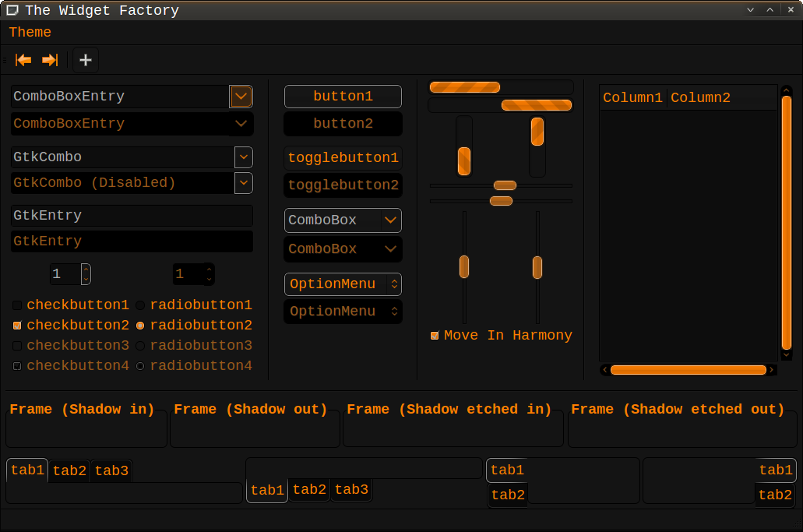Click the right vertical slider handle
The image size is (803, 532).
pos(537,268)
